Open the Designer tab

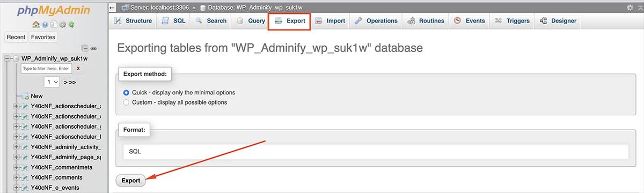point(558,21)
